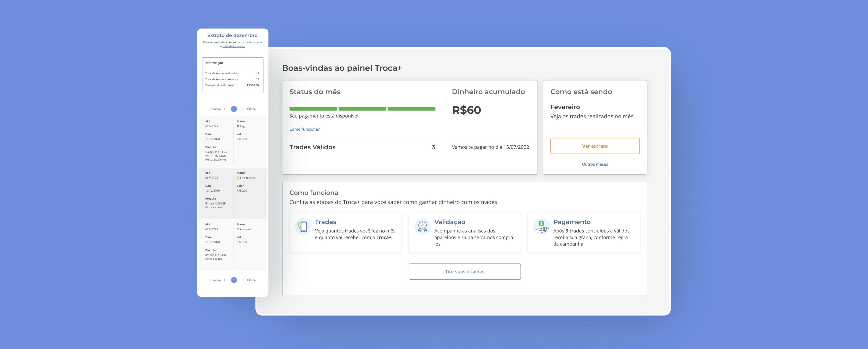This screenshot has width=868, height=349.
Task: Open the Lista de Compras link
Action: coord(234,46)
